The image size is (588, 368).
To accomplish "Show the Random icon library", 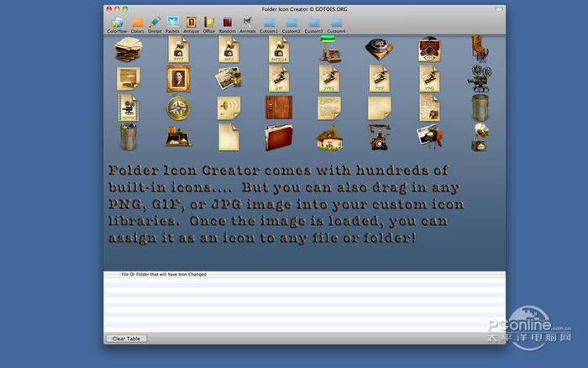I will pyautogui.click(x=228, y=25).
